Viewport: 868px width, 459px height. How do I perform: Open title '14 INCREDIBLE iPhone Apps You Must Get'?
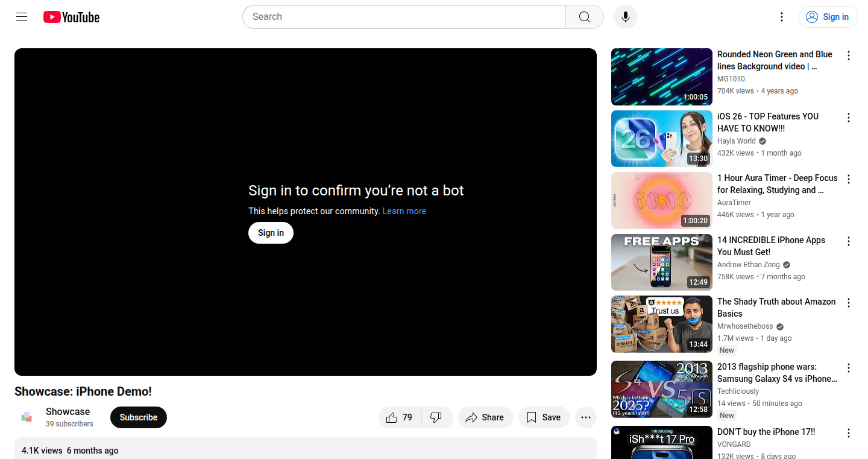click(771, 246)
